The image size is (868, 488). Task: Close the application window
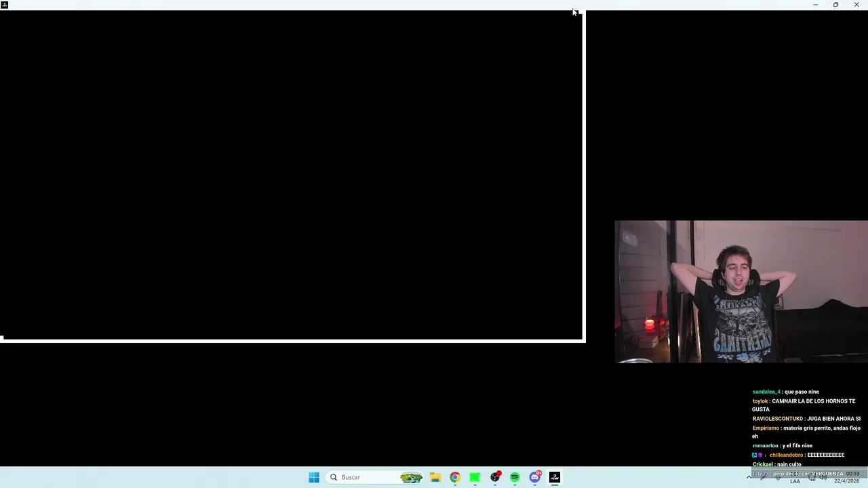point(856,5)
